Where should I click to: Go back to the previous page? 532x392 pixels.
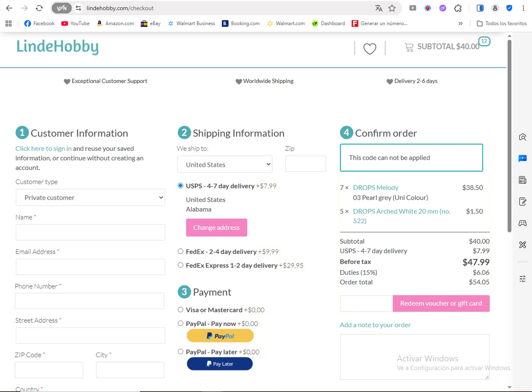tap(9, 8)
